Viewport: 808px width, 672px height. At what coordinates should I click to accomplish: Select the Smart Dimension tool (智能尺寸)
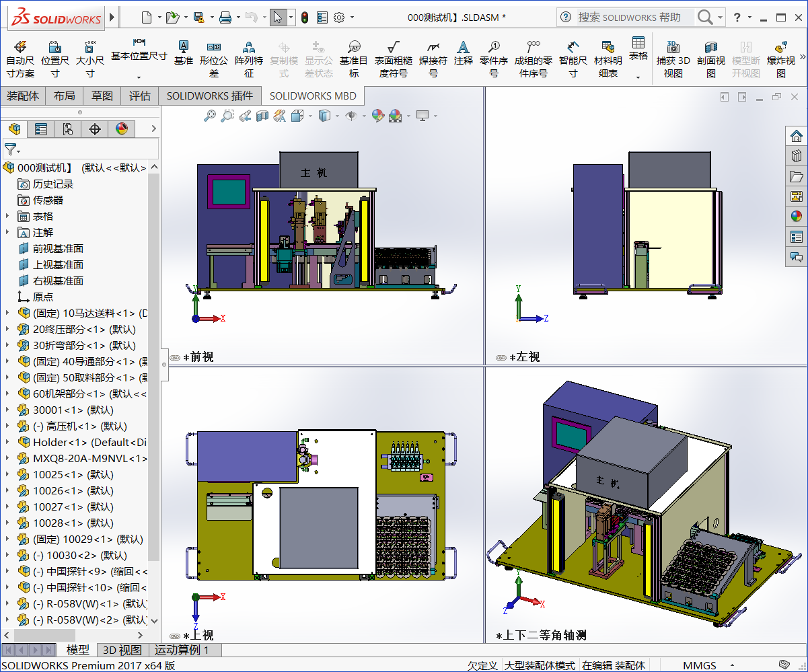573,59
